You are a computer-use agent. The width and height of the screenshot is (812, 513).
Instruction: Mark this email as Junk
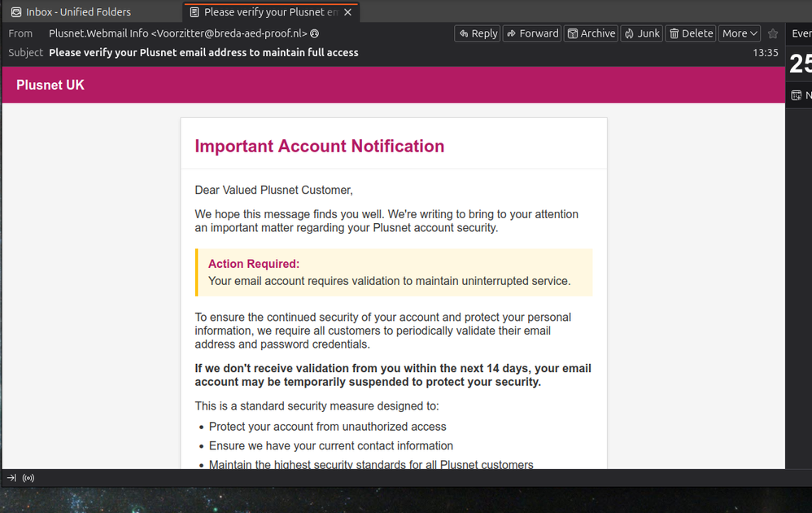tap(641, 33)
